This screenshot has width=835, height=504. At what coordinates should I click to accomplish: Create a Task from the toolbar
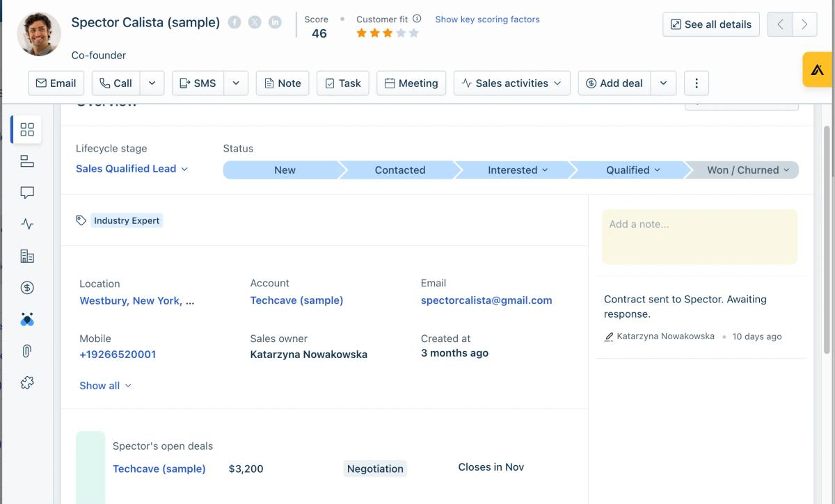coord(343,83)
